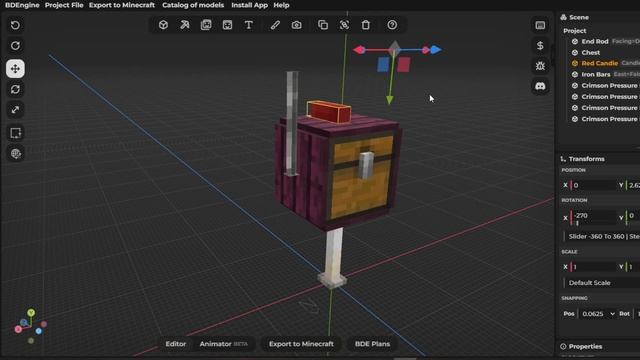Click the camera icon in toolbar
The image size is (640, 360).
click(x=296, y=25)
